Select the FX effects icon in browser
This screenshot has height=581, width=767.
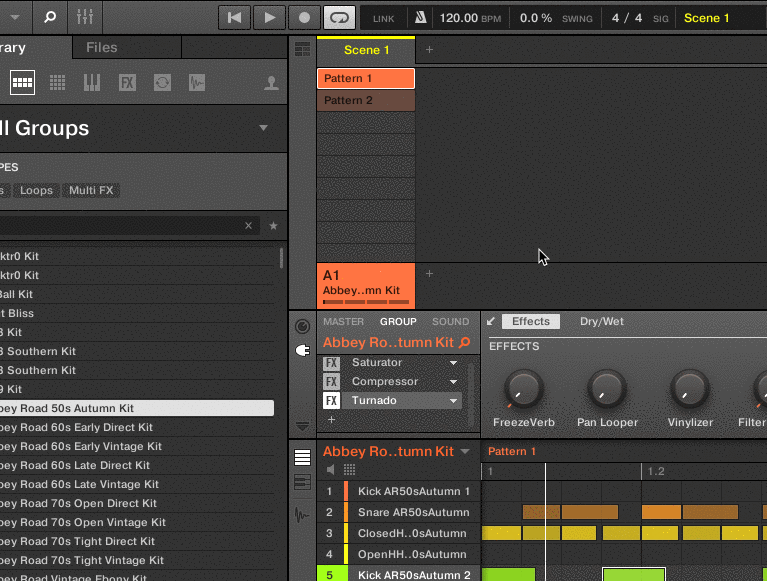[127, 83]
